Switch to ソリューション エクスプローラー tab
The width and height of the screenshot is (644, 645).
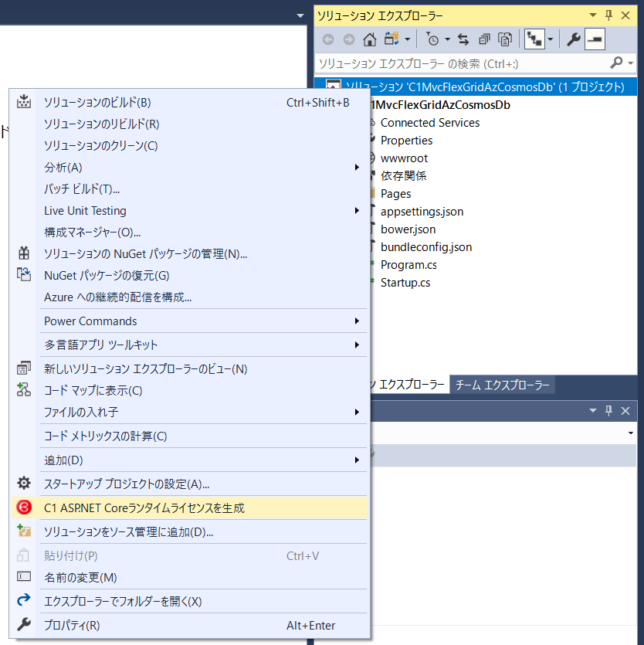[408, 385]
